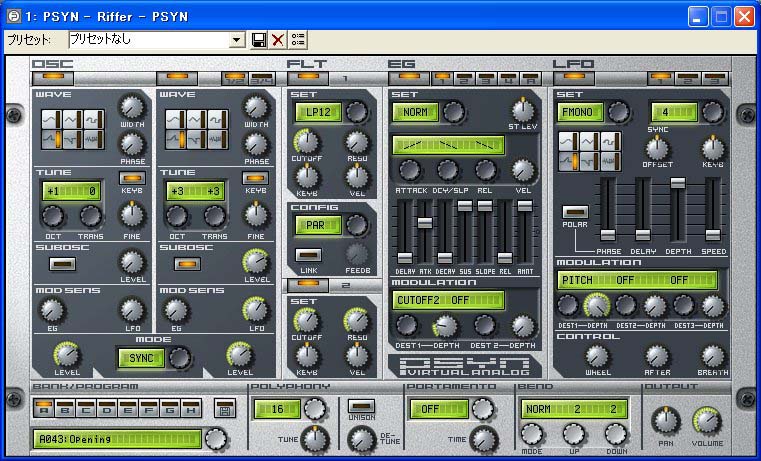Image resolution: width=761 pixels, height=461 pixels.
Task: Enable the SUBOSC switch under +1 0 tune
Action: (x=63, y=264)
